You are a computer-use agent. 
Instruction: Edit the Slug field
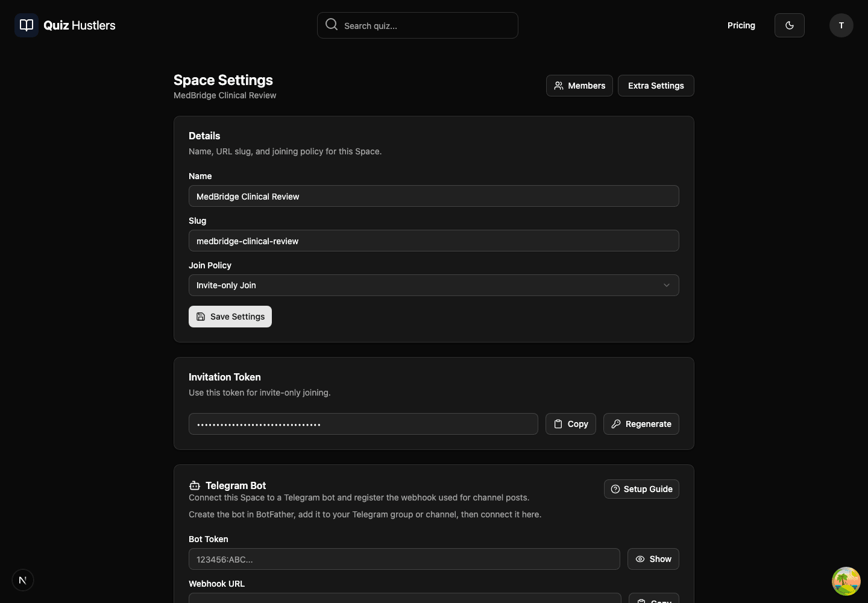434,241
